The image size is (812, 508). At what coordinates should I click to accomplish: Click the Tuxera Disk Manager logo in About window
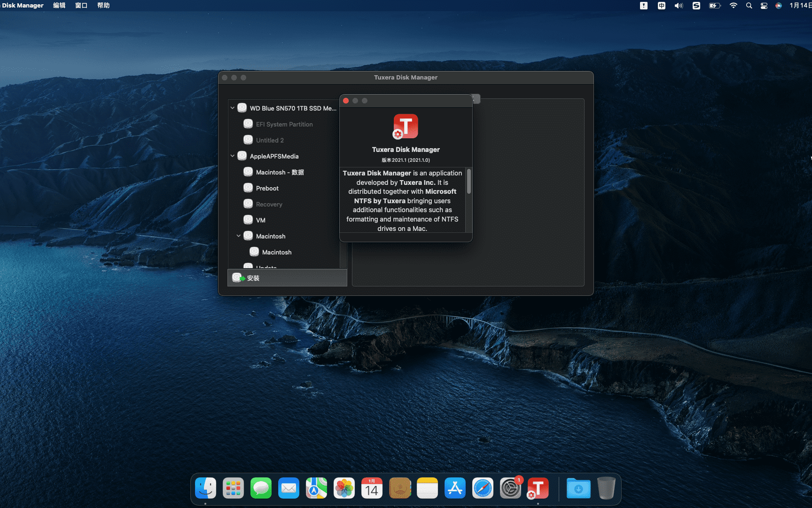[x=406, y=127]
